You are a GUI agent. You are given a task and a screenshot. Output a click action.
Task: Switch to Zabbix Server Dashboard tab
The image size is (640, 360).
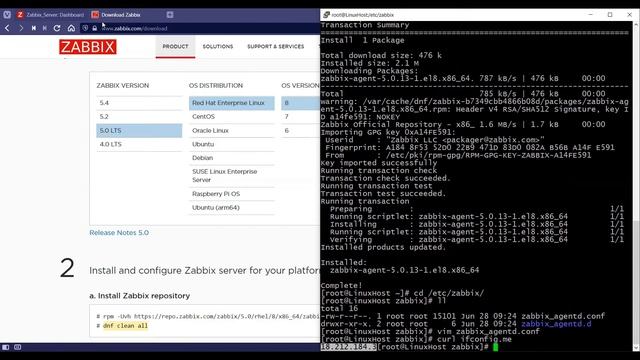pos(51,15)
